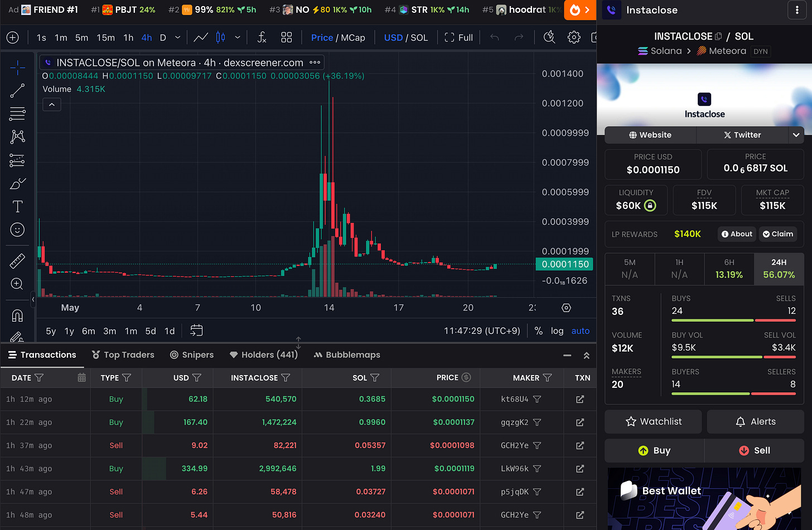Add a symbol to compare with plus icon
Viewport: 812px width, 530px height.
click(12, 37)
